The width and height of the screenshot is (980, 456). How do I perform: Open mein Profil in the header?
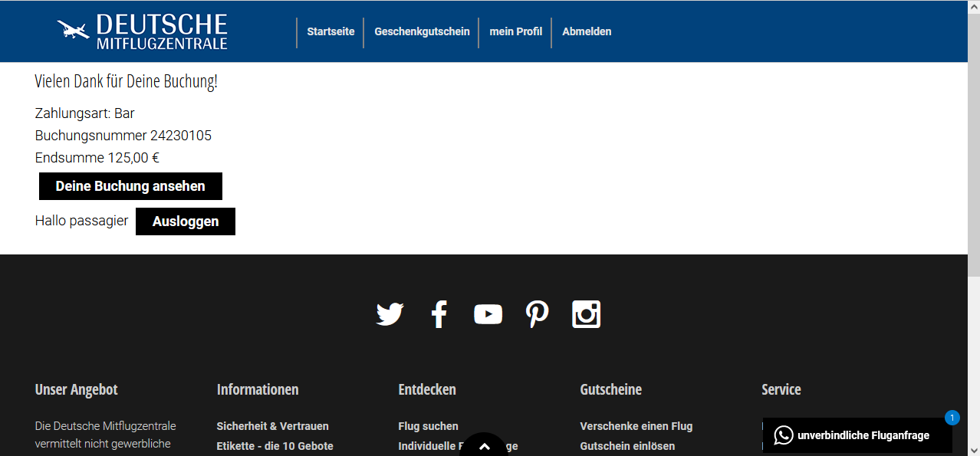(515, 31)
